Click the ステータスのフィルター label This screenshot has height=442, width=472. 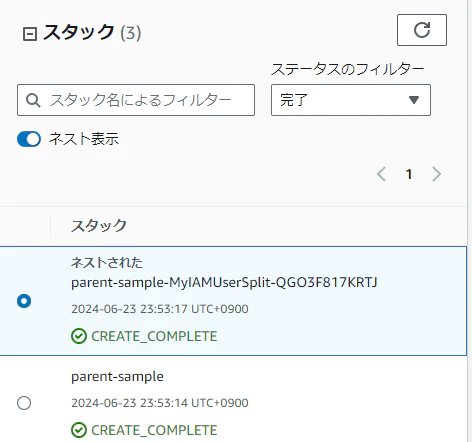click(x=348, y=69)
